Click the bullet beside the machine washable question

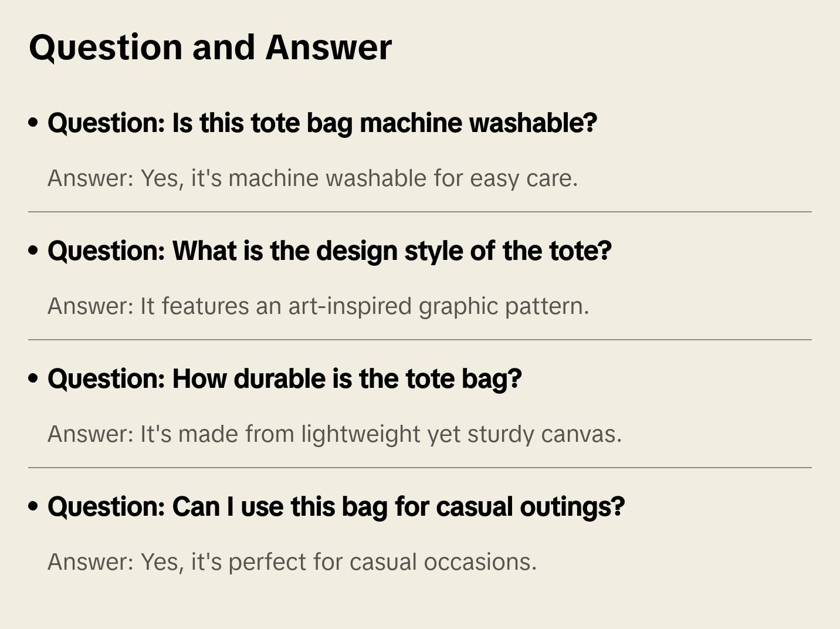click(33, 123)
